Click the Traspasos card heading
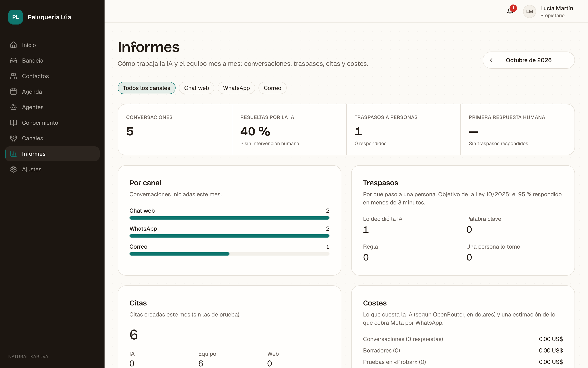This screenshot has height=368, width=588. click(x=380, y=183)
